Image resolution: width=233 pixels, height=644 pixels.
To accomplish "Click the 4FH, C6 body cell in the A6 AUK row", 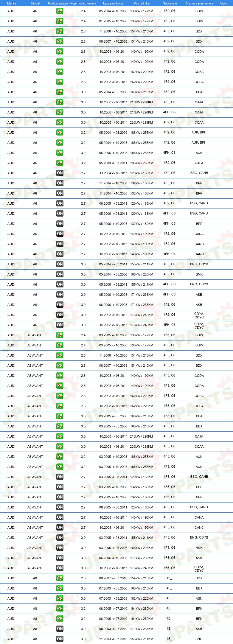I will pos(169,153).
